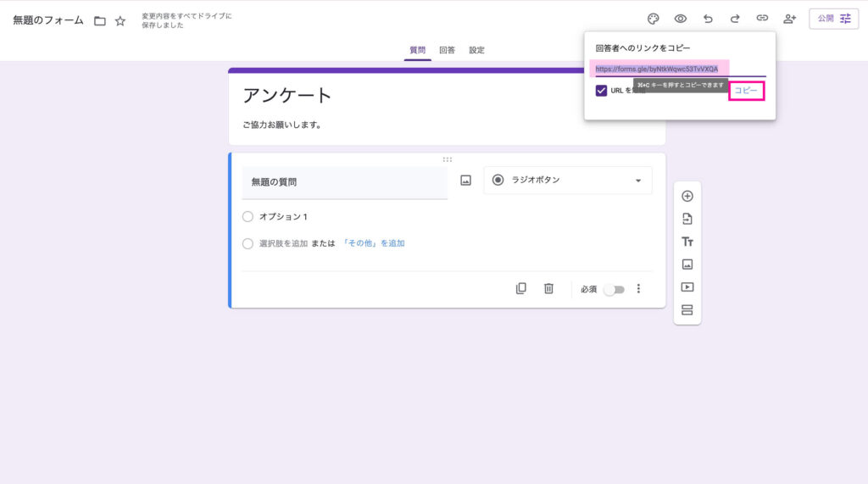Viewport: 868px width, 484px height.
Task: Delete the question with trash icon
Action: [x=548, y=289]
